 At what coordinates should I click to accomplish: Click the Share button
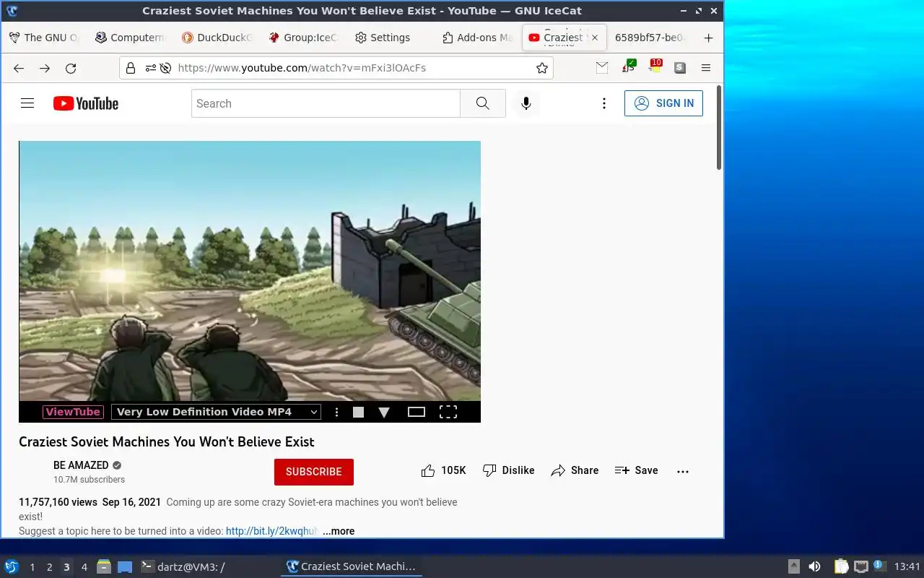[575, 470]
